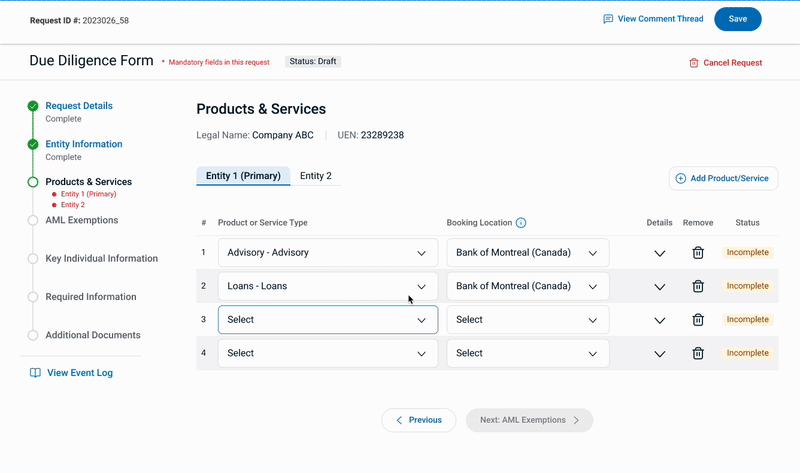Image resolution: width=800 pixels, height=473 pixels.
Task: Click the Booking Location info icon
Action: (521, 223)
